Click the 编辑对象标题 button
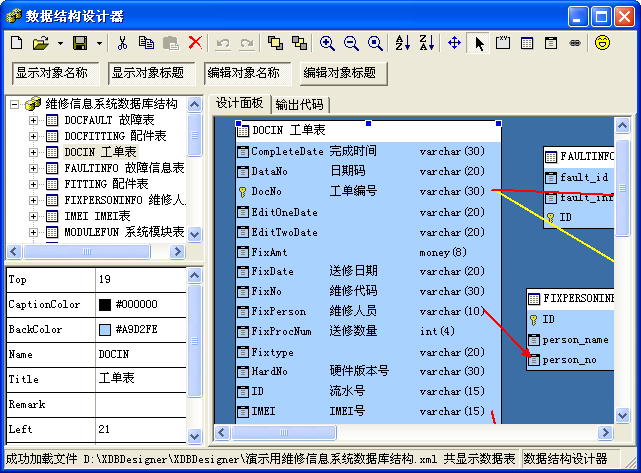641x473 pixels. (x=340, y=73)
